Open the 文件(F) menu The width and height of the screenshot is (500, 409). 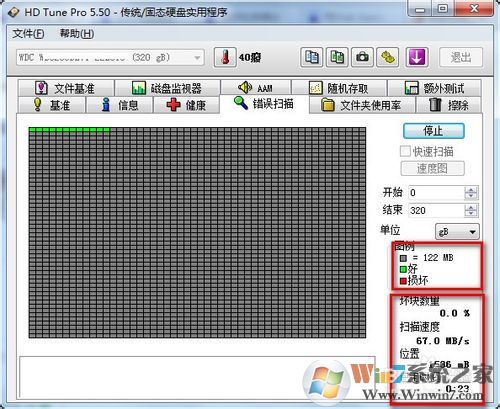(x=28, y=34)
